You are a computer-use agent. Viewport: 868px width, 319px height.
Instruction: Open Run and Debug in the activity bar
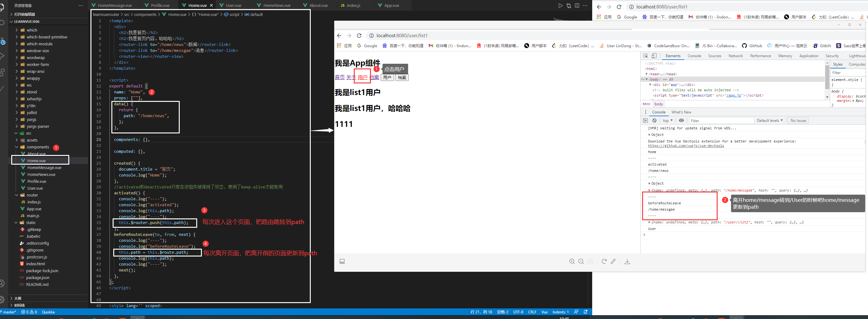[2, 56]
